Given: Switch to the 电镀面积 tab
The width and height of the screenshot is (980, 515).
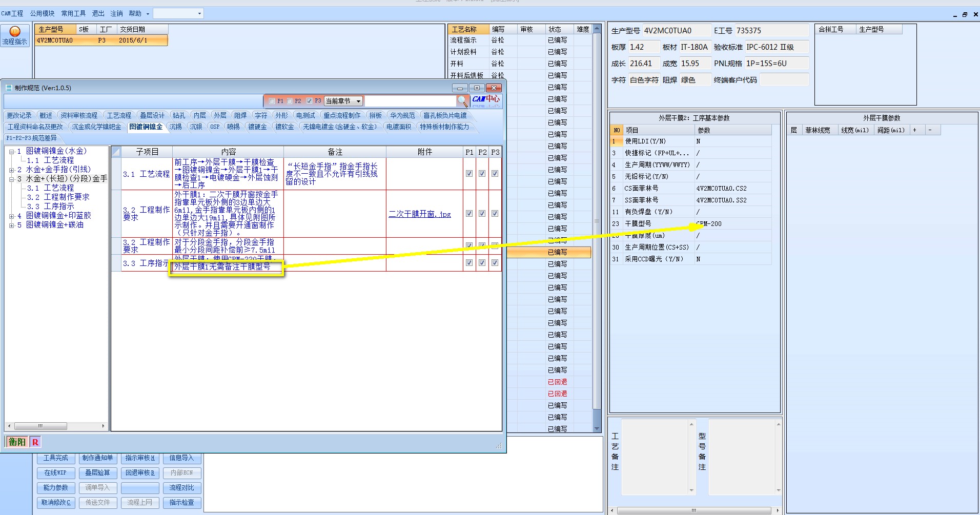Looking at the screenshot, I should tap(399, 127).
